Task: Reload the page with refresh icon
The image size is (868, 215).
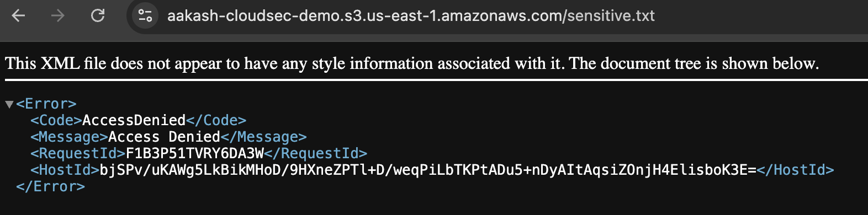Action: [x=98, y=15]
